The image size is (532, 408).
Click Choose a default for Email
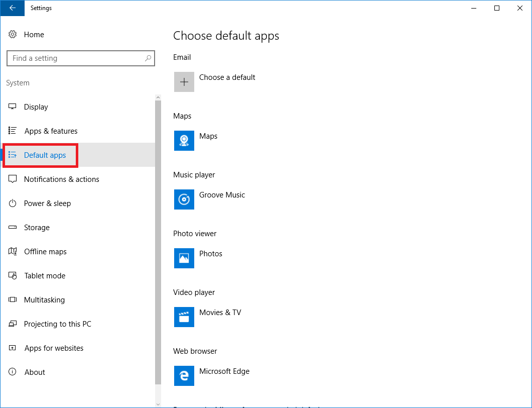point(227,77)
